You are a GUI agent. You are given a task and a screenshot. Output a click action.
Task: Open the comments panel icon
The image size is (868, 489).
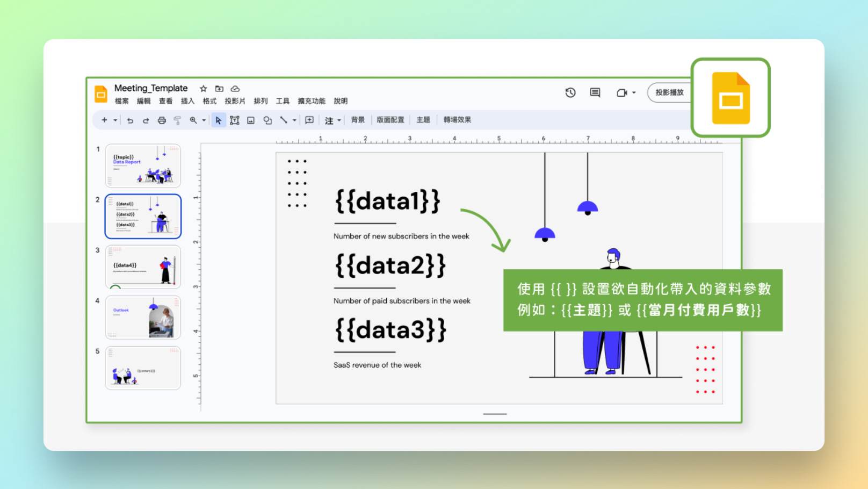click(595, 92)
